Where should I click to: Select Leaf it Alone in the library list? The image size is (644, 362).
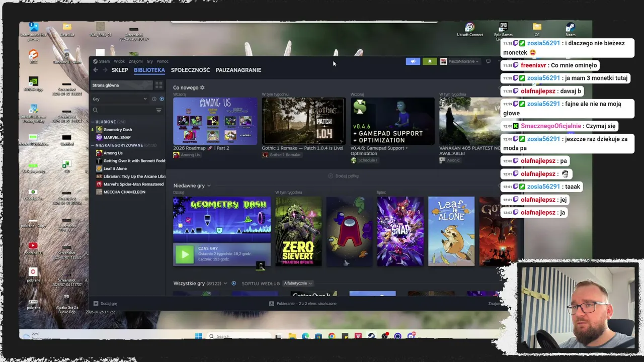(x=115, y=168)
